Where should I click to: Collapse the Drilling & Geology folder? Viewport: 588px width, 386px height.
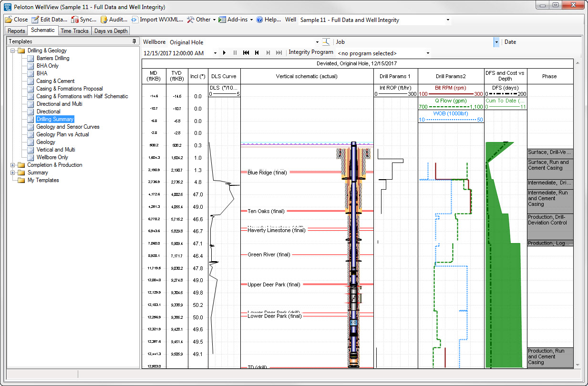pyautogui.click(x=13, y=51)
